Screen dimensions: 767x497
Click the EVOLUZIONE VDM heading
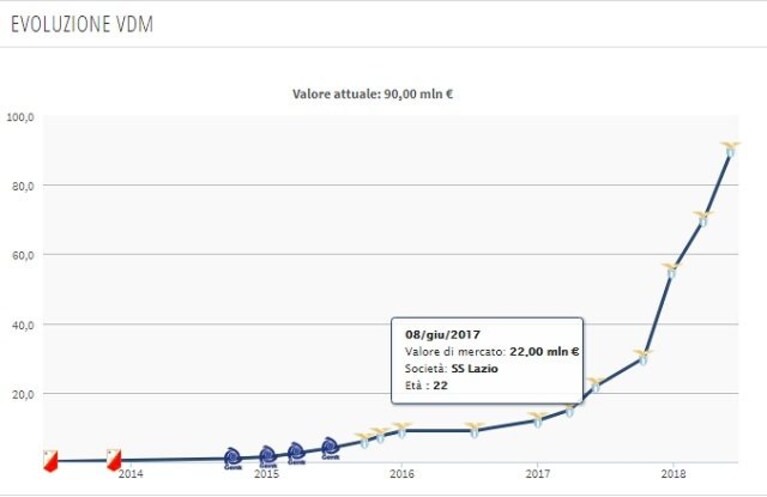(x=82, y=24)
